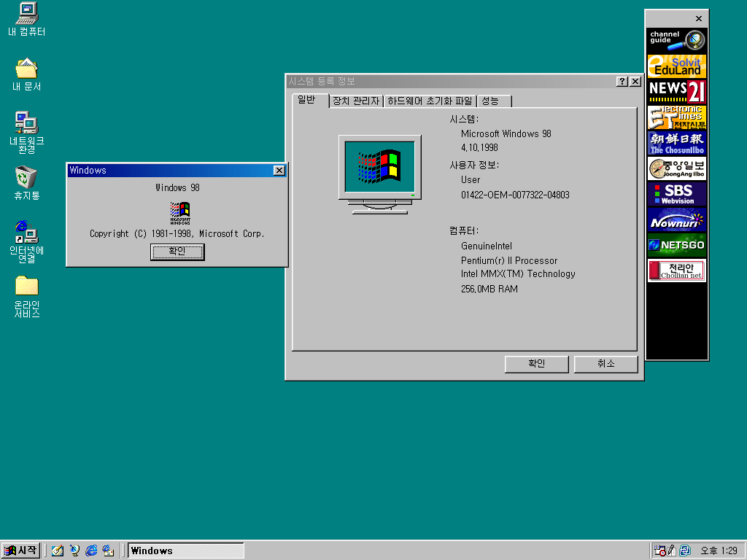Viewport: 747px width, 560px height.
Task: Open the NEWS 21 channel
Action: [676, 92]
